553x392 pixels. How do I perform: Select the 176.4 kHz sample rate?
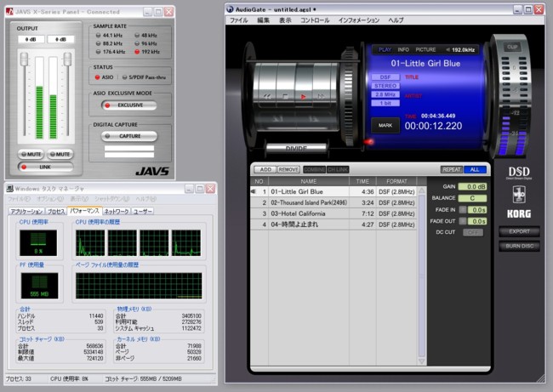coord(111,52)
